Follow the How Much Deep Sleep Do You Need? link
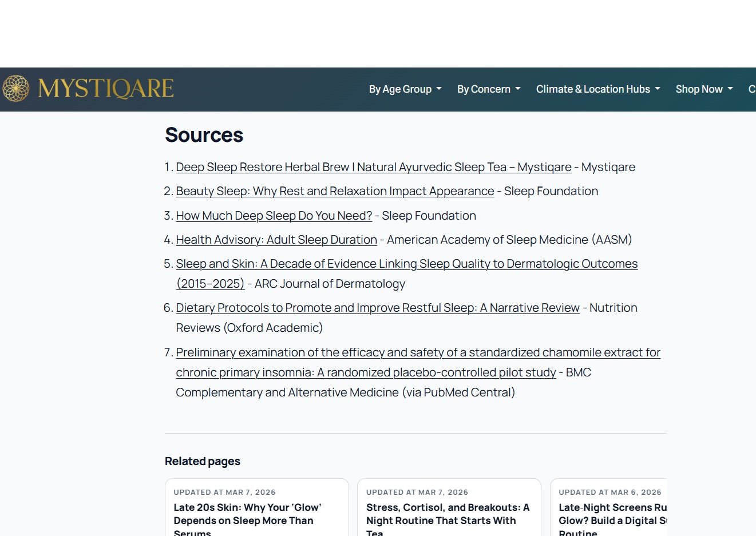This screenshot has height=536, width=756. coord(274,216)
